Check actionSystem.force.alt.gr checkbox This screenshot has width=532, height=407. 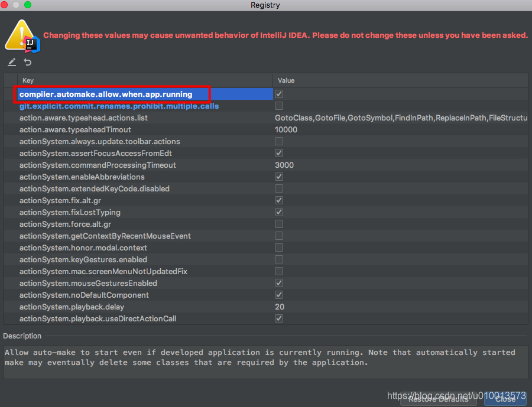point(279,224)
